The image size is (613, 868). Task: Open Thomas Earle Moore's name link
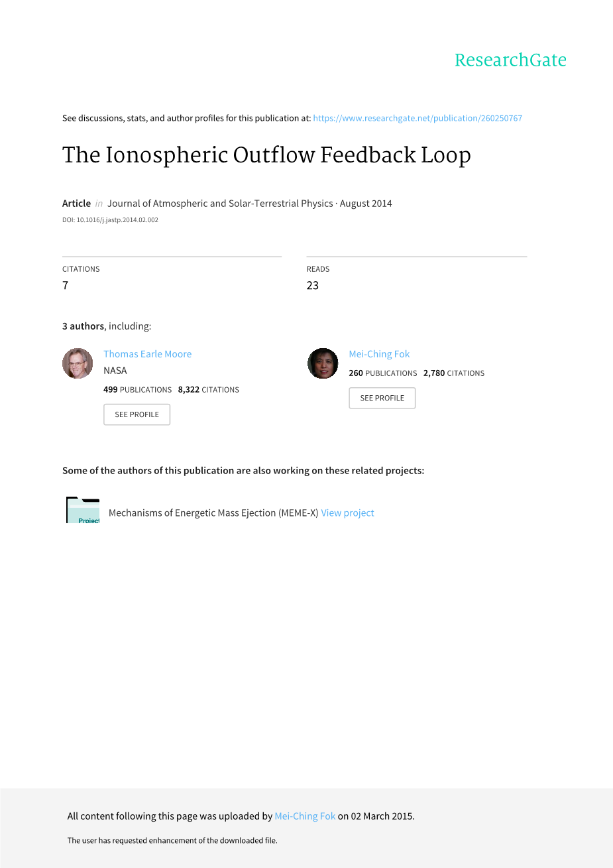pos(147,354)
